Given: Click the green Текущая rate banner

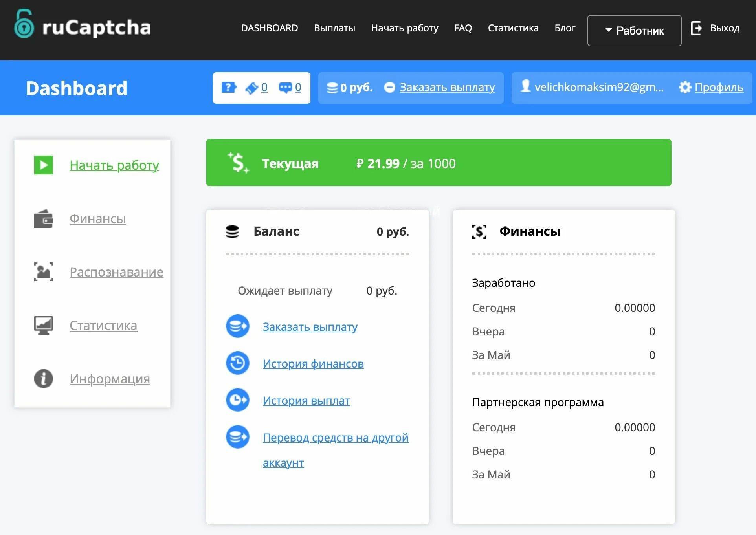Looking at the screenshot, I should point(439,163).
